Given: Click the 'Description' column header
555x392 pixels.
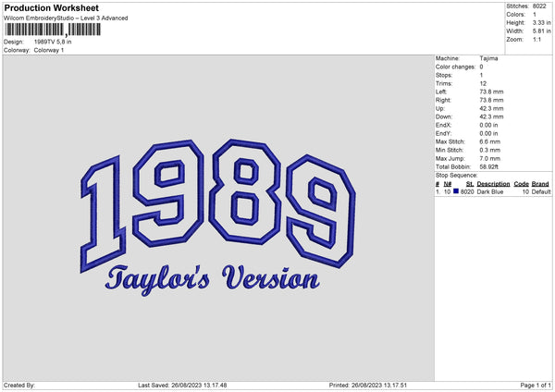Looking at the screenshot, I should (x=493, y=184).
